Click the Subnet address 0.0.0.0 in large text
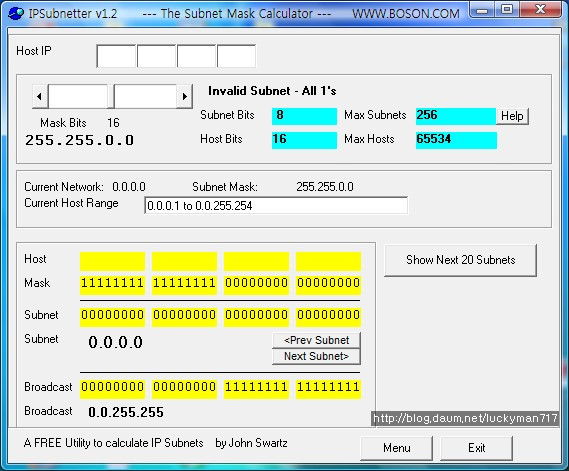 coord(115,342)
